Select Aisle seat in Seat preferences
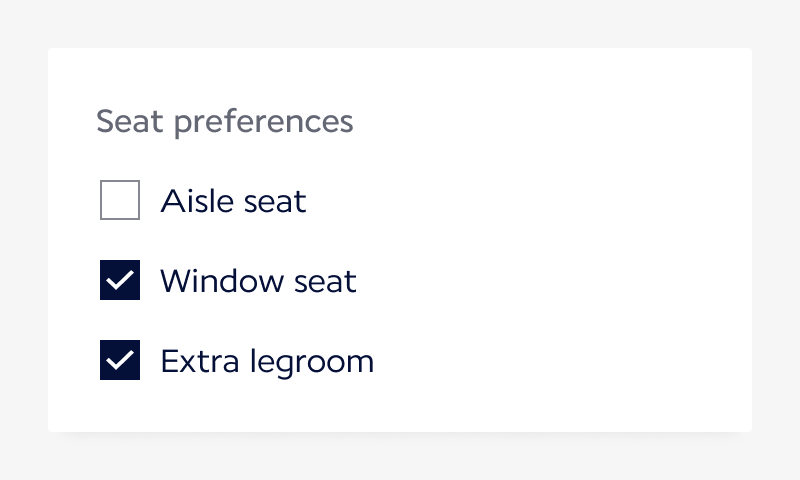Screen dimensions: 800x480 click(x=120, y=200)
